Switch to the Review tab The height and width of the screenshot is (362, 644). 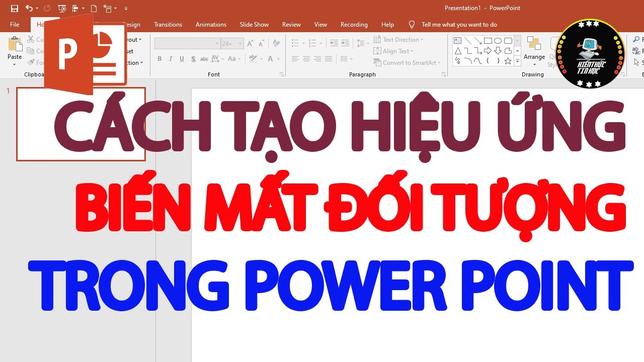click(x=291, y=25)
